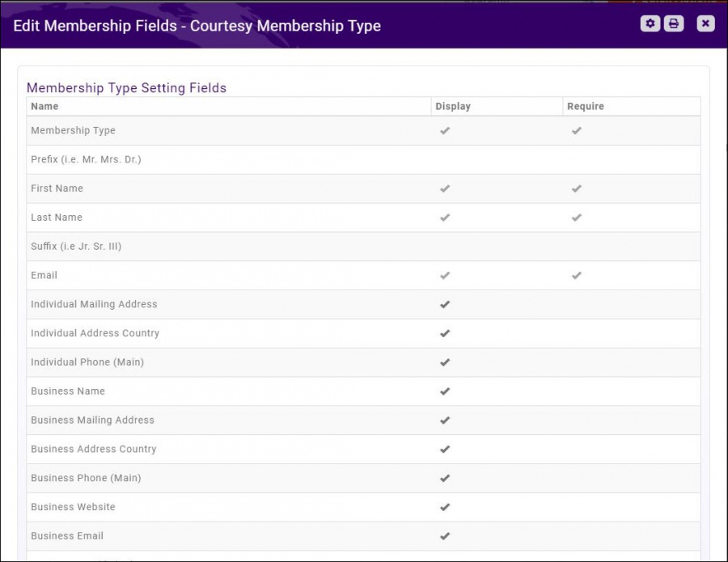This screenshot has height=562, width=728.
Task: Disable Require for the Email field
Action: pyautogui.click(x=576, y=275)
